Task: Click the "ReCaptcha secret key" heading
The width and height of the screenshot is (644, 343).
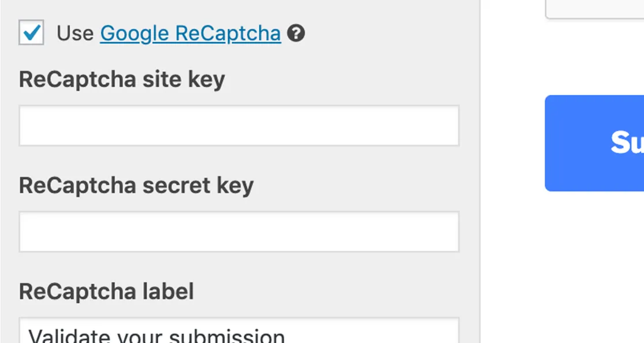Action: 136,185
